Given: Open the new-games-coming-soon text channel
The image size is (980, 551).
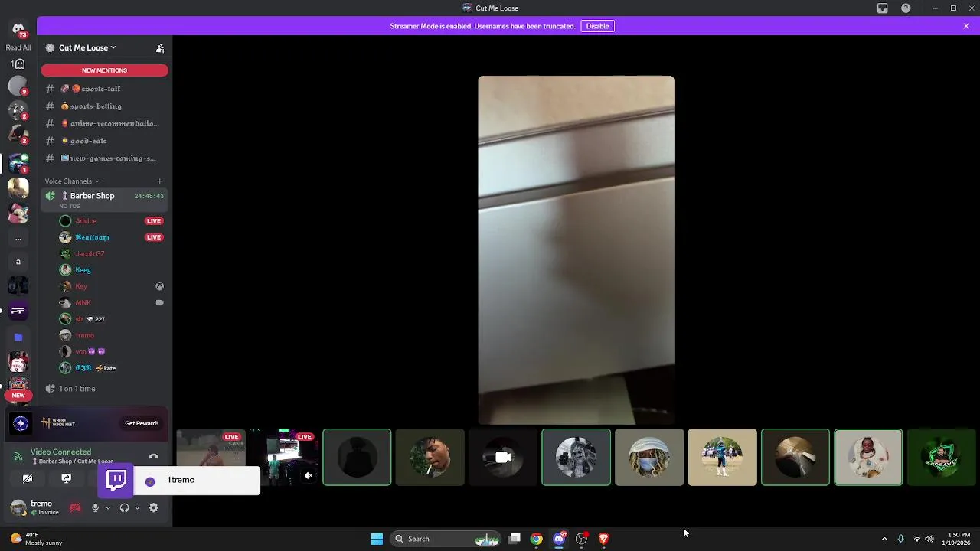Looking at the screenshot, I should (105, 158).
